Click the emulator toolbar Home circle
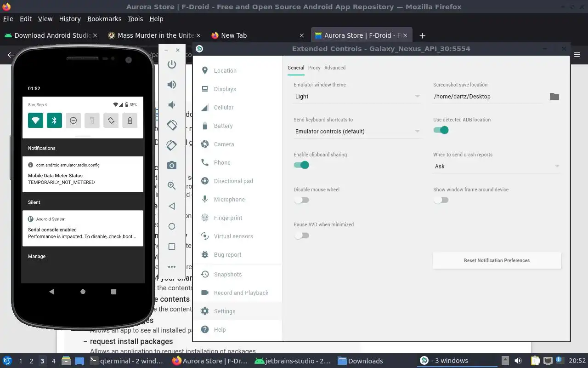The height and width of the screenshot is (368, 588). tap(172, 226)
